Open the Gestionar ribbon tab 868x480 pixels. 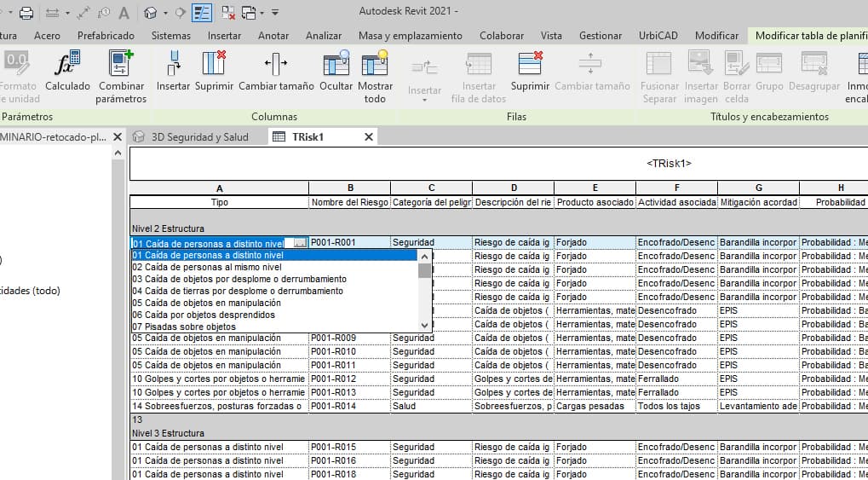click(601, 36)
